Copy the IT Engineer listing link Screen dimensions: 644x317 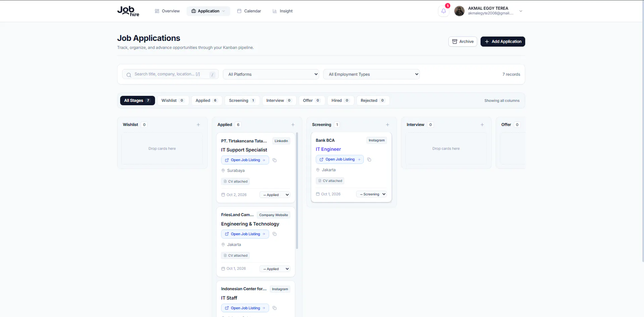369,160
